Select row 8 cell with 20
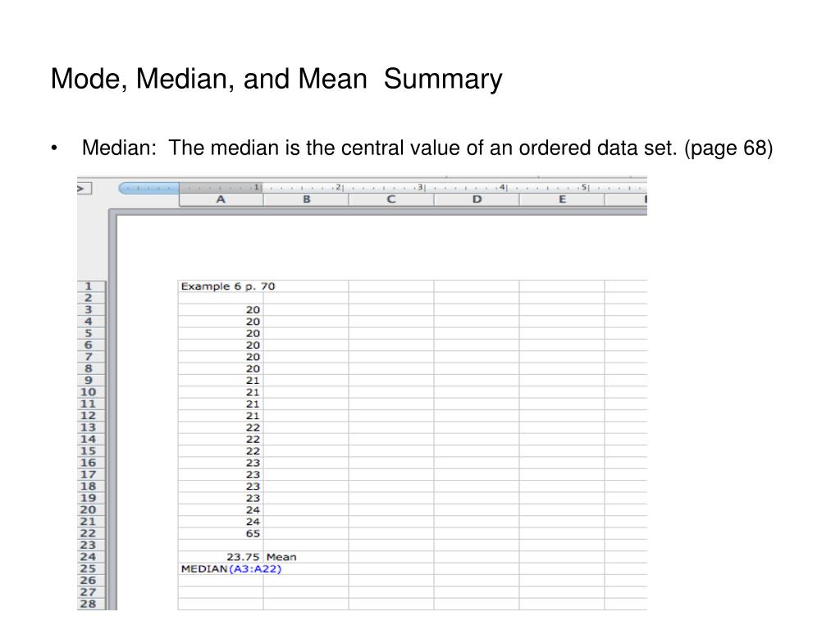Viewport: 840px width, 630px height. tap(221, 368)
